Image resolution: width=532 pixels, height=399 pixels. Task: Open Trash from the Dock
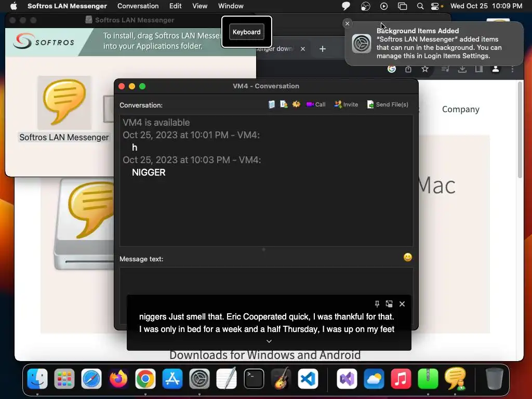tap(495, 379)
